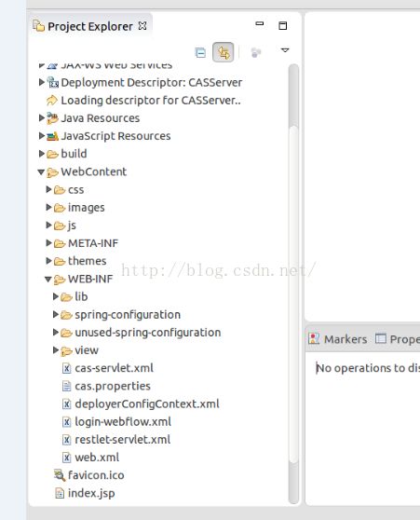Image resolution: width=420 pixels, height=520 pixels.
Task: Click the WebContent folder icon
Action: [x=52, y=172]
